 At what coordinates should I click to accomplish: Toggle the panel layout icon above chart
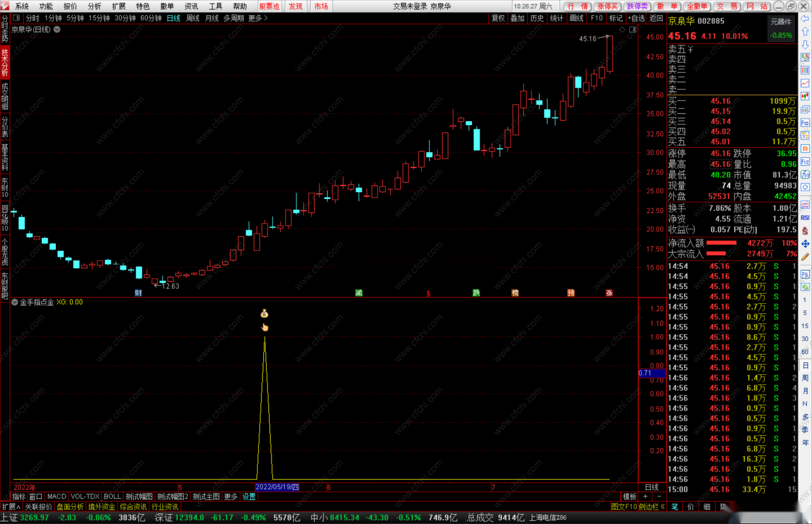(633, 30)
